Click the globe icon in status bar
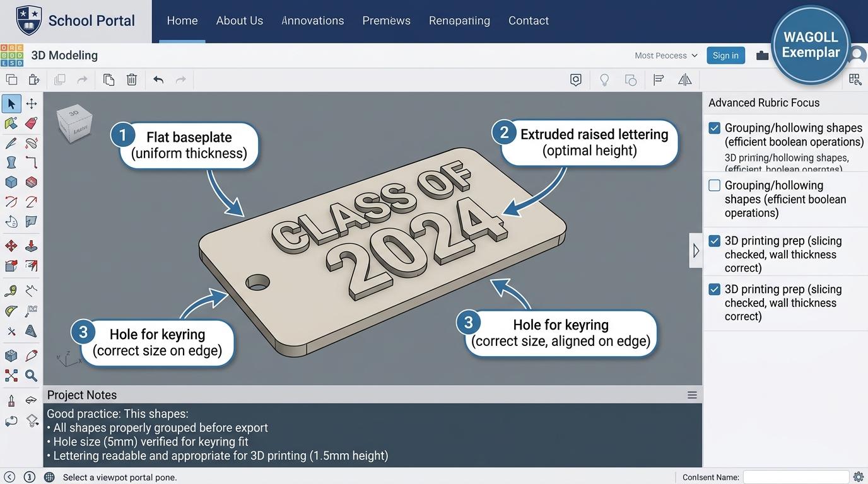The width and height of the screenshot is (868, 484). click(x=49, y=477)
